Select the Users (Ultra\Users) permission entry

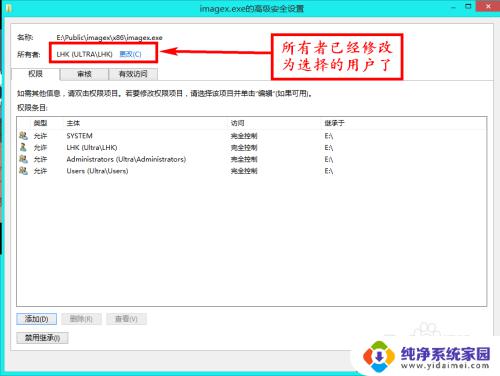point(251,171)
